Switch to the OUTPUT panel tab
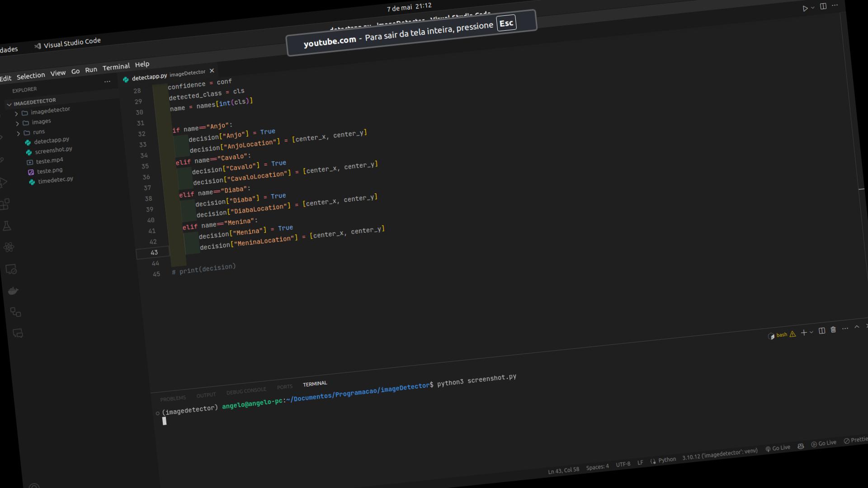This screenshot has height=488, width=868. tap(206, 395)
